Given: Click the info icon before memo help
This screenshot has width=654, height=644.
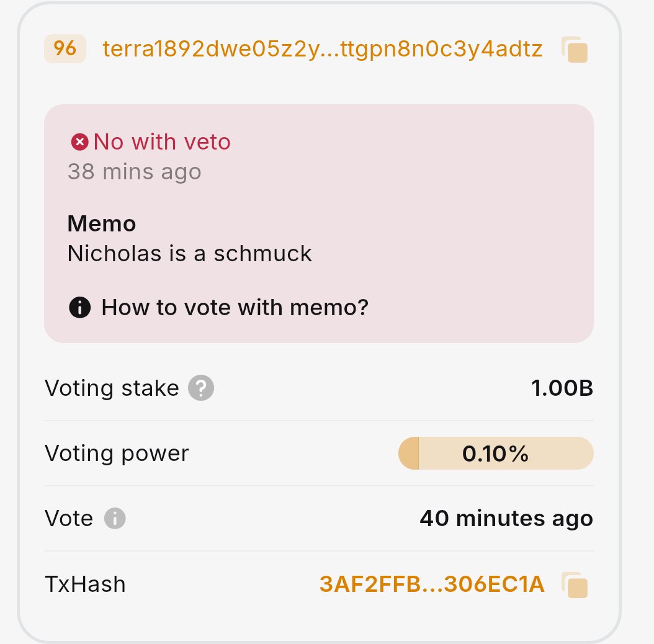Looking at the screenshot, I should tap(80, 306).
